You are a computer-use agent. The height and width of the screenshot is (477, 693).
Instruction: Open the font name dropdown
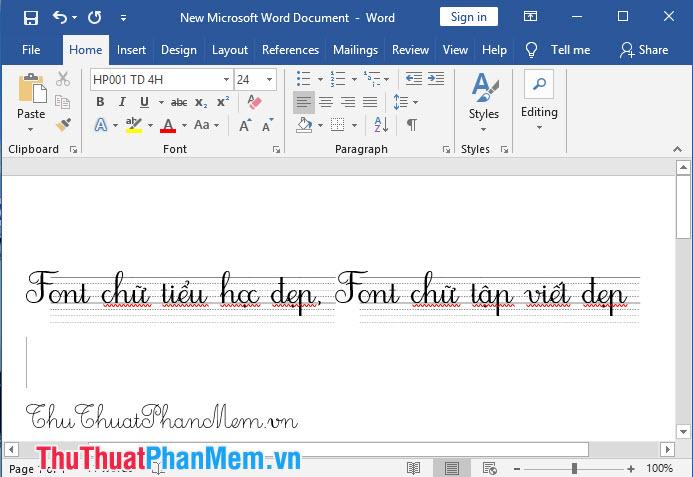click(x=226, y=79)
